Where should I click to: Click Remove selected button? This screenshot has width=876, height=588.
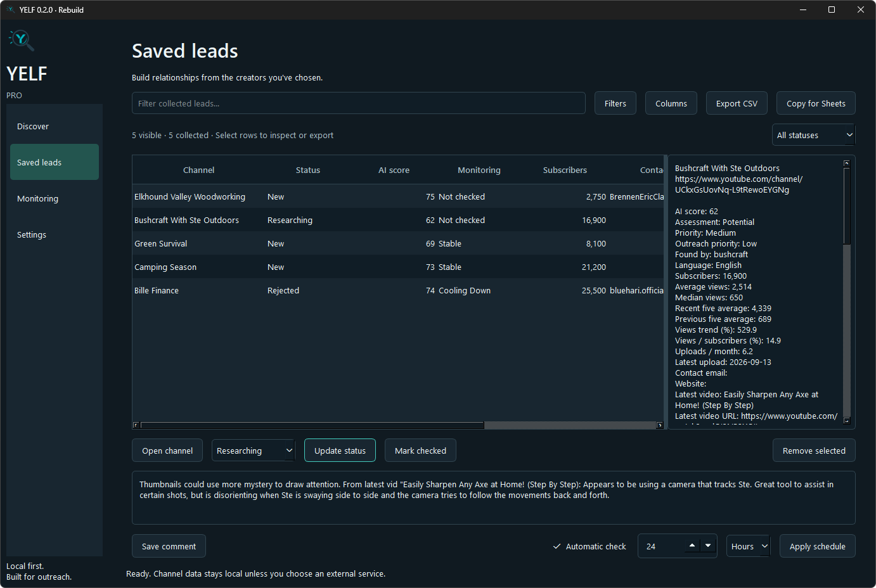pyautogui.click(x=814, y=451)
